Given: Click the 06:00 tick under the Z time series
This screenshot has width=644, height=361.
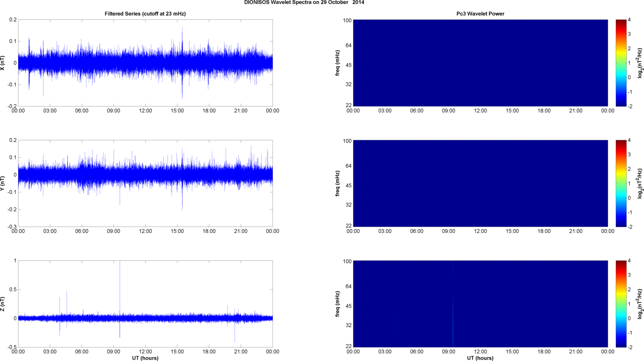Looking at the screenshot, I should 82,352.
